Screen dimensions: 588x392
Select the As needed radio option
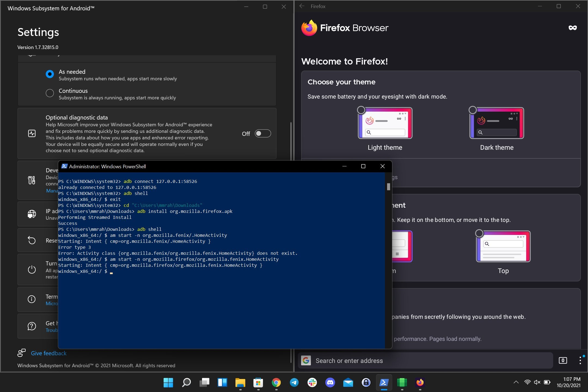pyautogui.click(x=50, y=74)
